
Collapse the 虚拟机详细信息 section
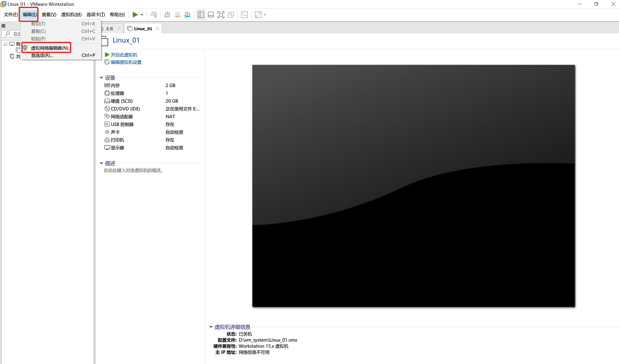(211, 327)
